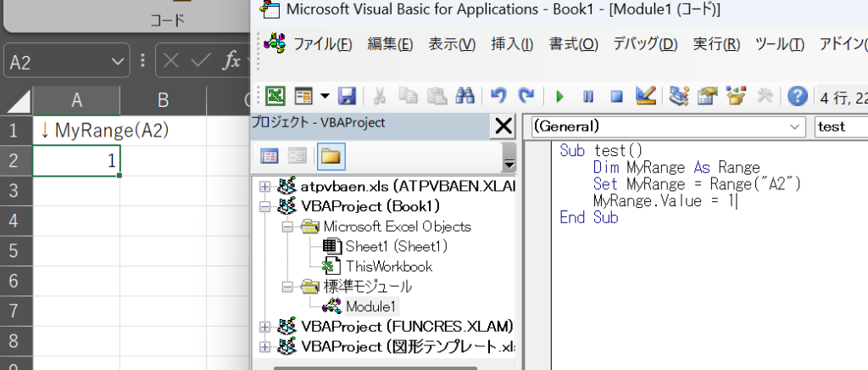Open the Excel Name Box dropdown arrow
This screenshot has width=868, height=370.
point(117,61)
